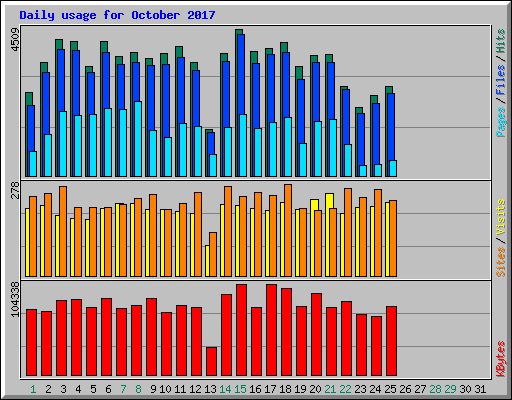Image resolution: width=512 pixels, height=400 pixels.
Task: Click the red KBytes bar for day 1
Action: [31, 343]
